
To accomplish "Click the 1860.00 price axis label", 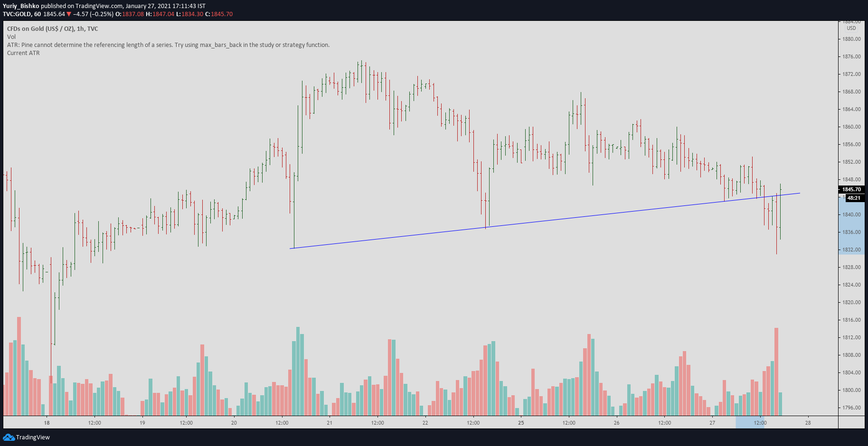I will click(x=851, y=127).
